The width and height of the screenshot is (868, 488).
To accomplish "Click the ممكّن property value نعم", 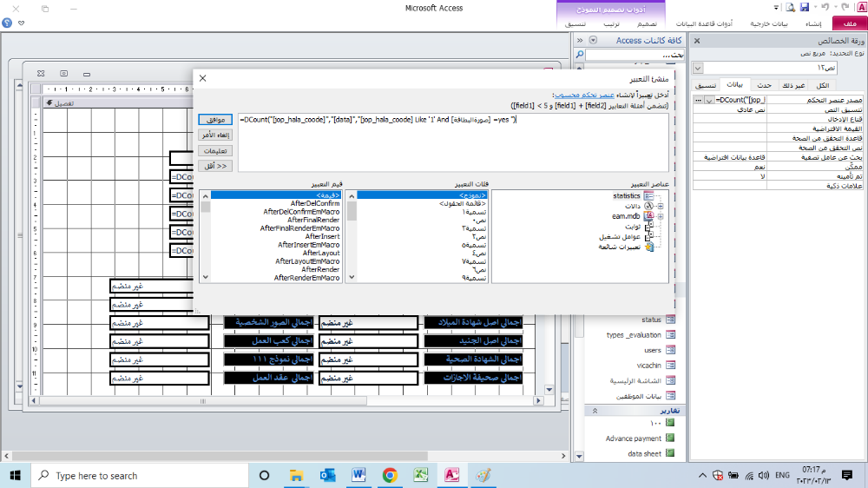I will [730, 167].
